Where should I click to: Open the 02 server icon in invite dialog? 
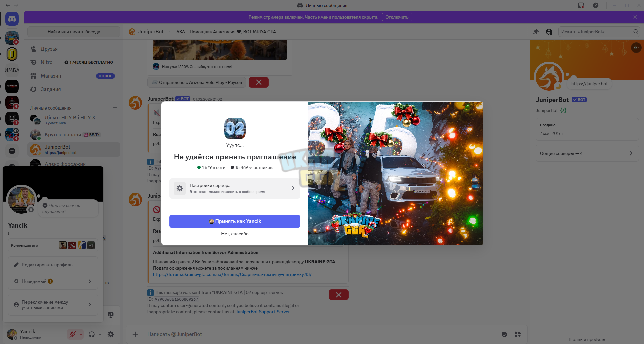click(x=235, y=129)
